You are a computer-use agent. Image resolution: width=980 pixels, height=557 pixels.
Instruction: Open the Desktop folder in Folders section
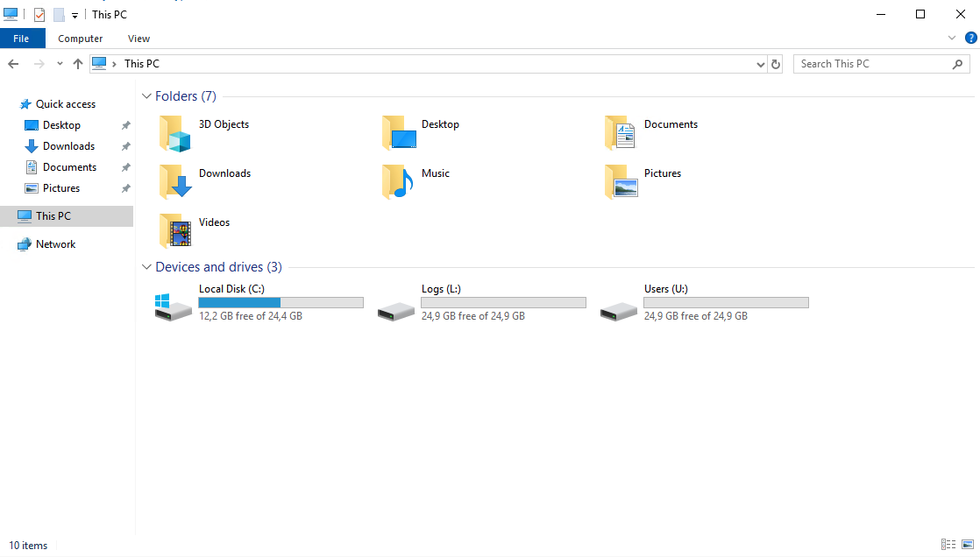click(x=399, y=134)
